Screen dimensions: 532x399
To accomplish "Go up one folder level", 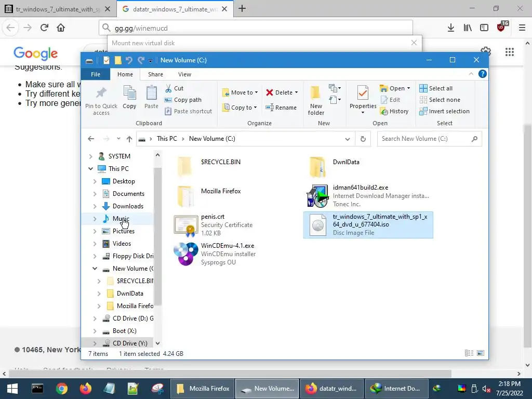I will pyautogui.click(x=129, y=139).
